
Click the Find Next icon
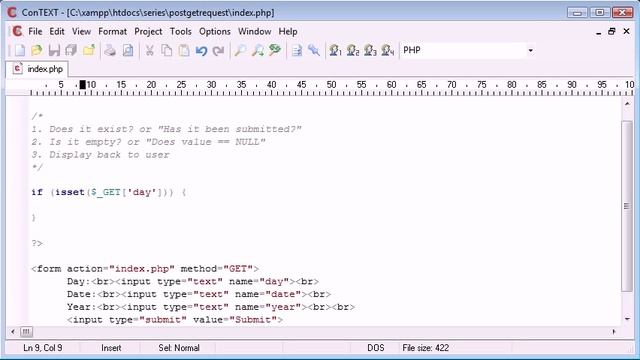click(x=258, y=51)
